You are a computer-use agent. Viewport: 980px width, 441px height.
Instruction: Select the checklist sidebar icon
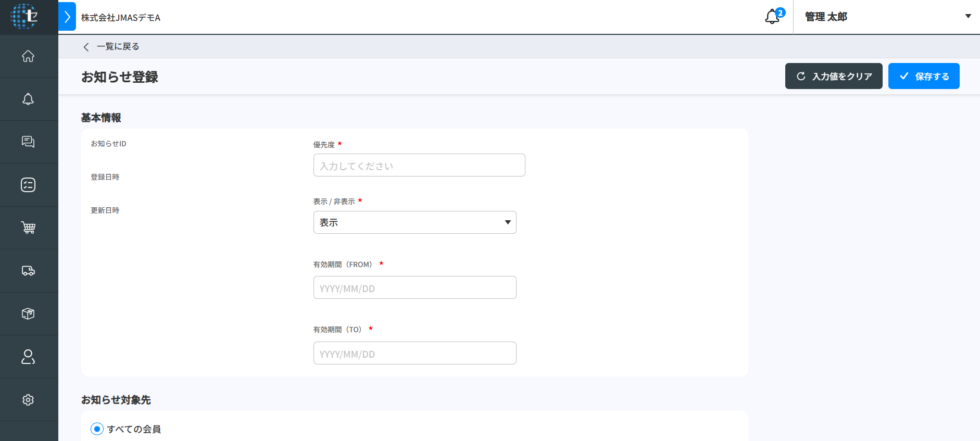[28, 185]
